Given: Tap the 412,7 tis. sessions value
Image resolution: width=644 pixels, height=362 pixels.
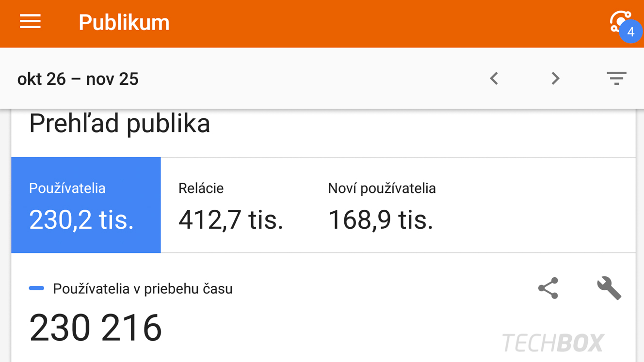Looking at the screenshot, I should click(231, 220).
